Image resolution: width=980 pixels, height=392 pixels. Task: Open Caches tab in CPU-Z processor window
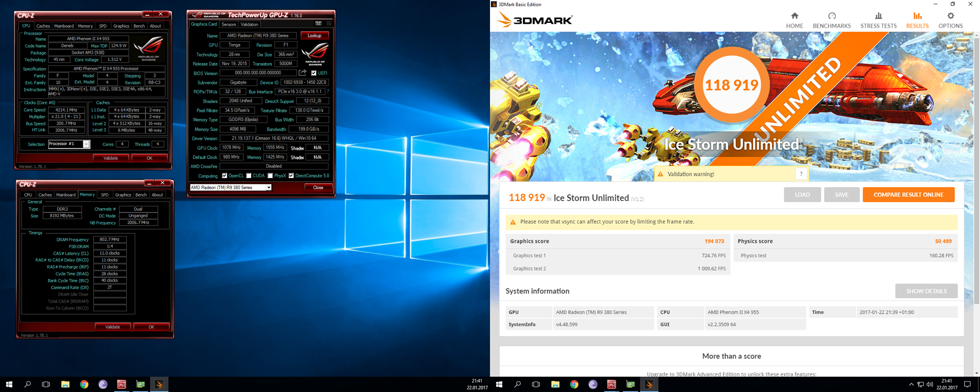tap(43, 26)
